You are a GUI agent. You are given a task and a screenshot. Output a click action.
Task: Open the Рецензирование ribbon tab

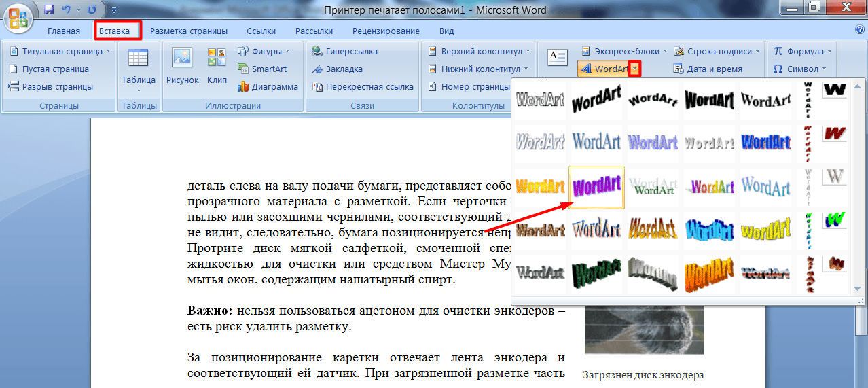coord(386,31)
